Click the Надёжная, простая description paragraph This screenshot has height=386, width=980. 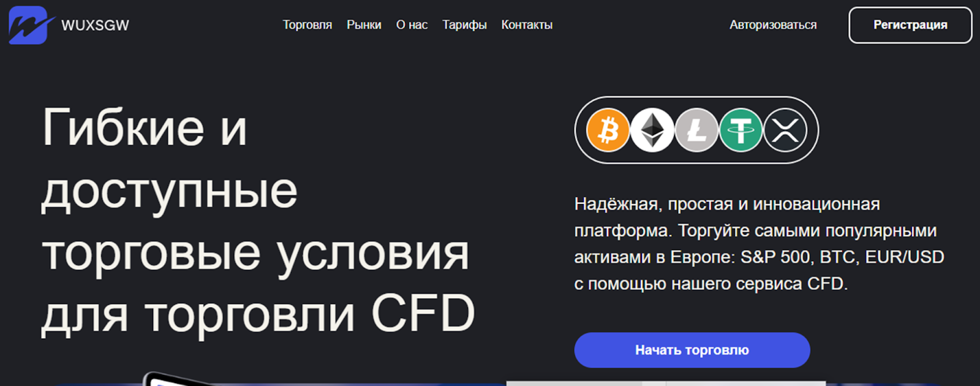click(759, 244)
